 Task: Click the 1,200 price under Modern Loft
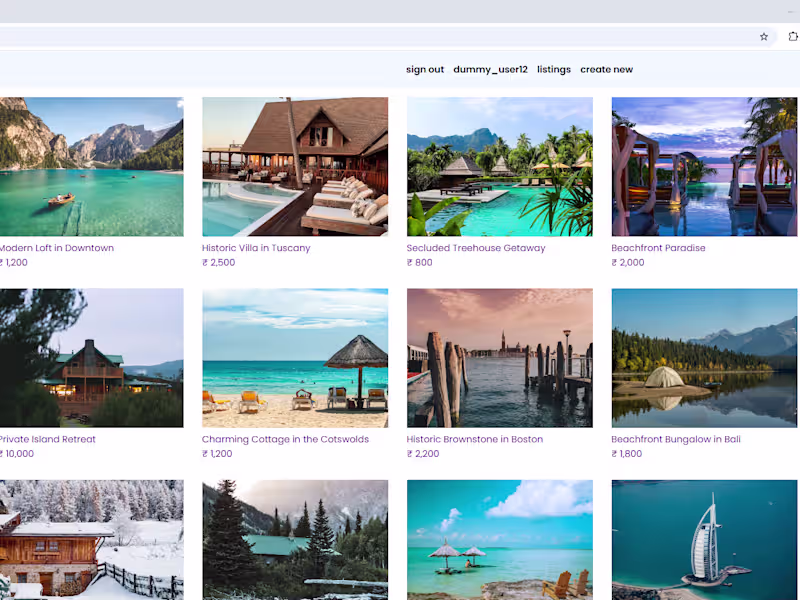pos(14,263)
